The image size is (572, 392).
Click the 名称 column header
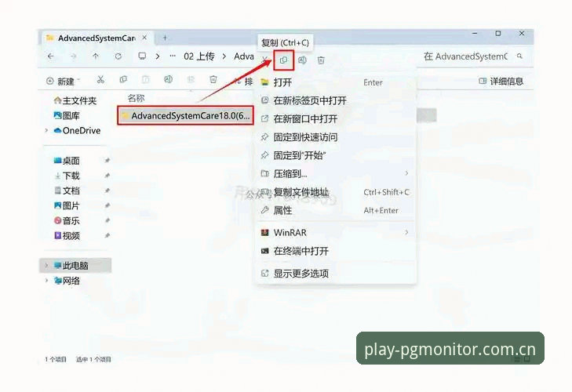point(136,98)
